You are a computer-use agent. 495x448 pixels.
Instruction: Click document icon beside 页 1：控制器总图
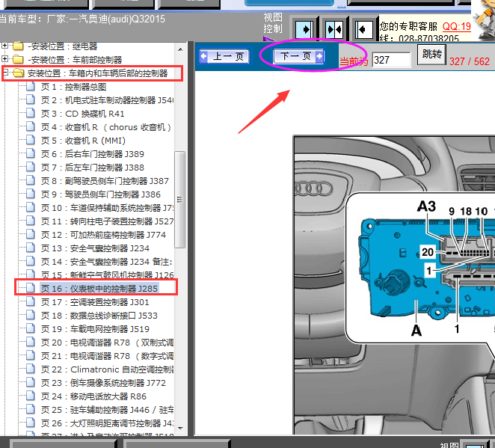tap(31, 86)
